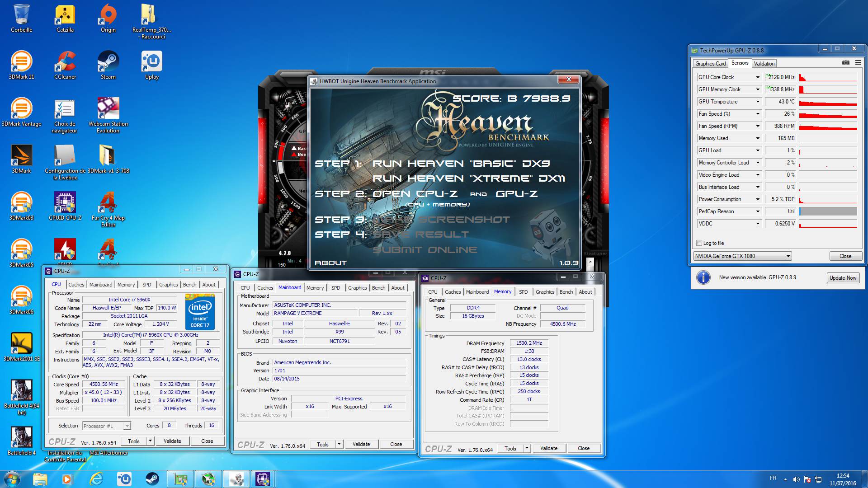
Task: Click Run Heaven Xtreme DX11
Action: point(469,178)
